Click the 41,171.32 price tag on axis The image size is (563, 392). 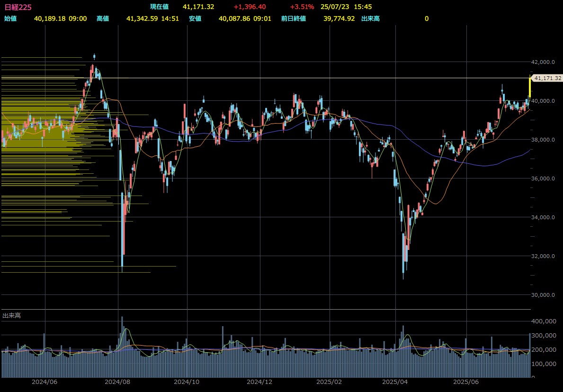546,78
